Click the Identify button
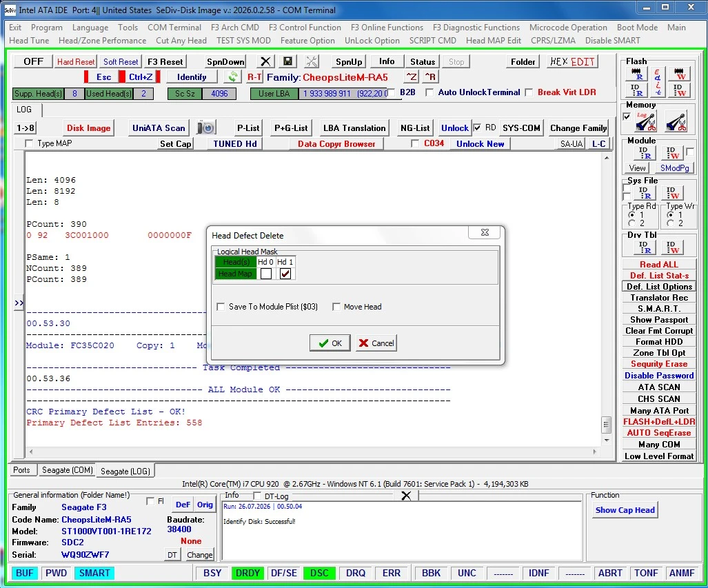 point(192,77)
